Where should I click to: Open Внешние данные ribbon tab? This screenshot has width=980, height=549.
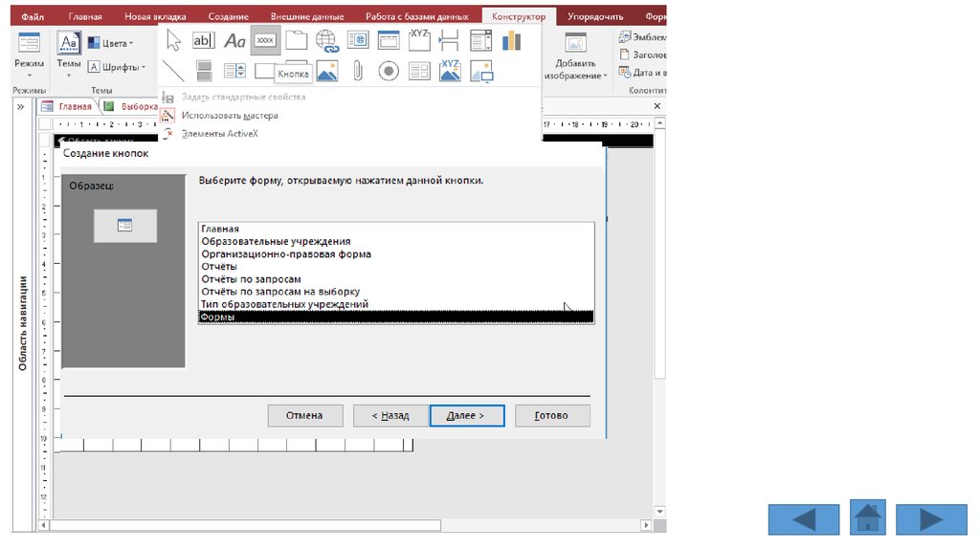pyautogui.click(x=307, y=17)
